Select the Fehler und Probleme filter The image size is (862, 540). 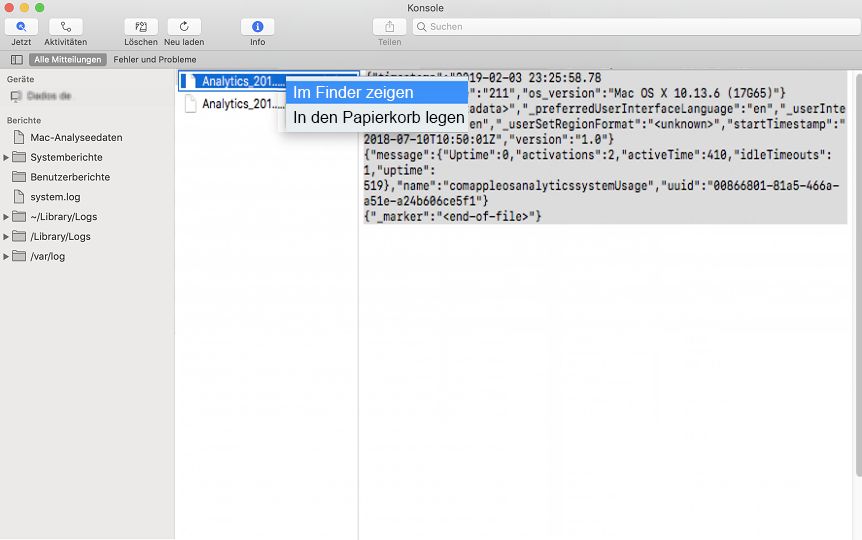[154, 59]
